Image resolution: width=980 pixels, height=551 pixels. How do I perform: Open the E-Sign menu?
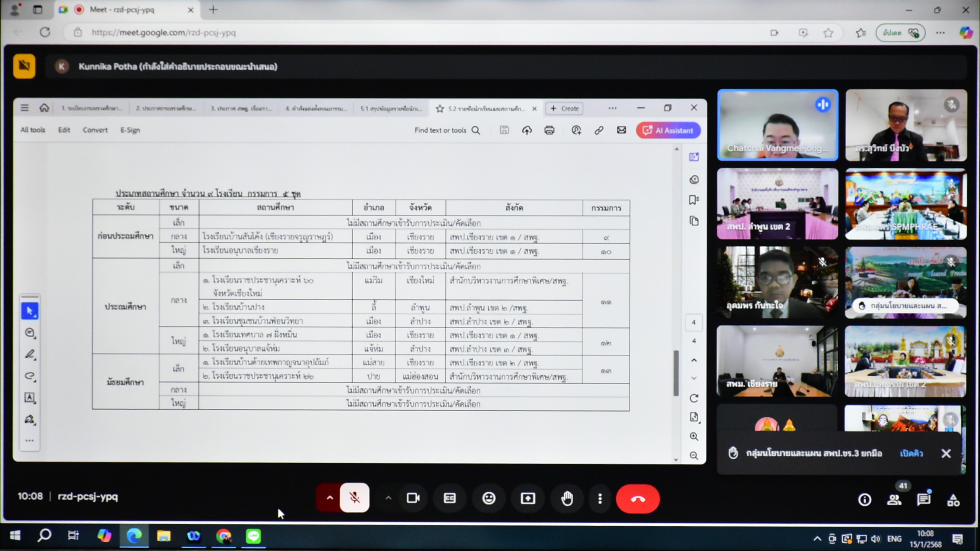tap(130, 130)
